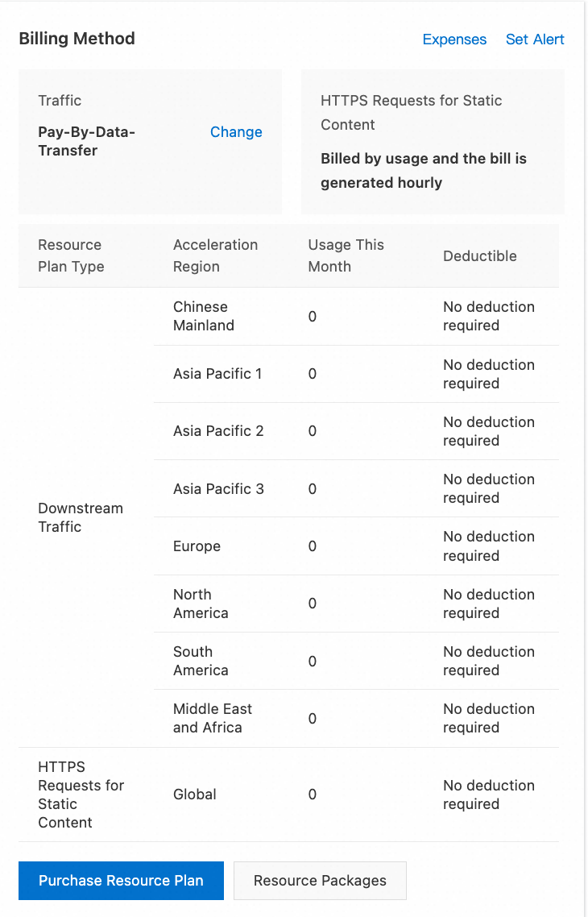The width and height of the screenshot is (588, 917).
Task: Click the Deductible column header
Action: tap(480, 256)
